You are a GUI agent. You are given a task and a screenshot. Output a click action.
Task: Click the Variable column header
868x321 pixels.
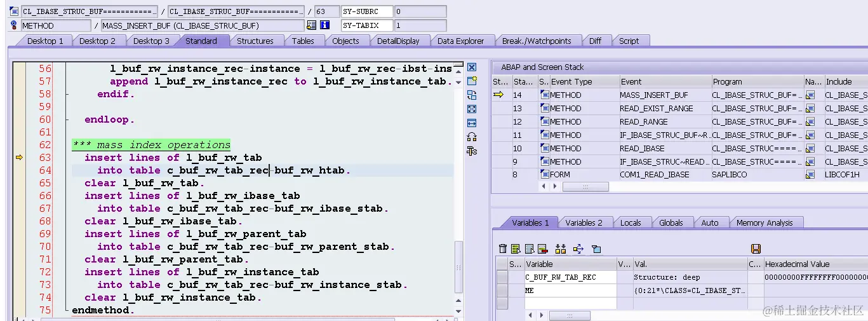(570, 264)
